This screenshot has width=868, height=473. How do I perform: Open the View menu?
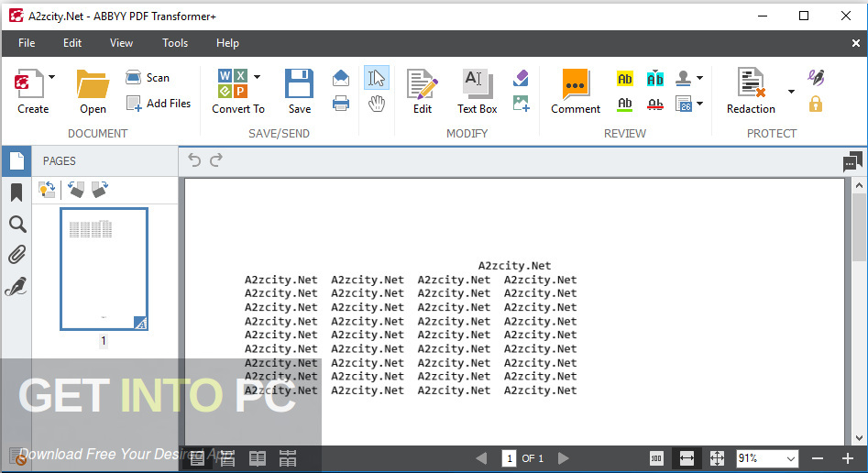tap(121, 43)
